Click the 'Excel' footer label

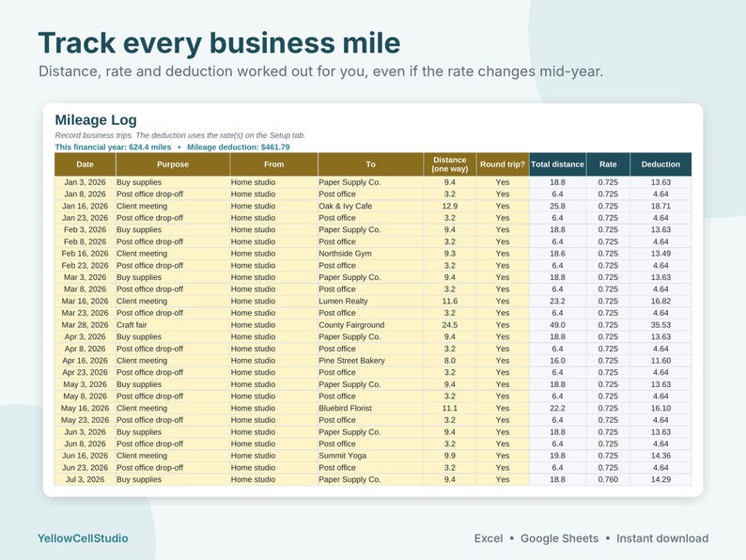tap(489, 538)
